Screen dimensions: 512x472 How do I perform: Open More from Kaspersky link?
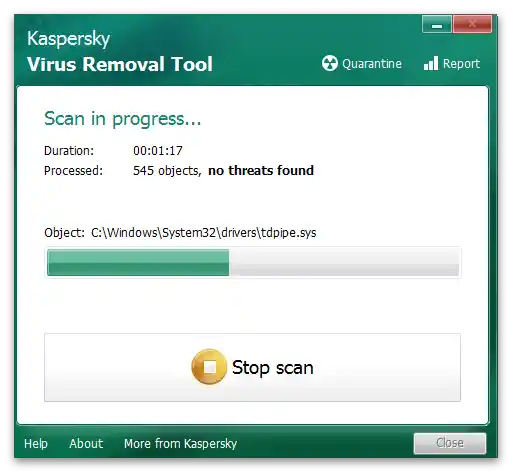click(x=180, y=444)
